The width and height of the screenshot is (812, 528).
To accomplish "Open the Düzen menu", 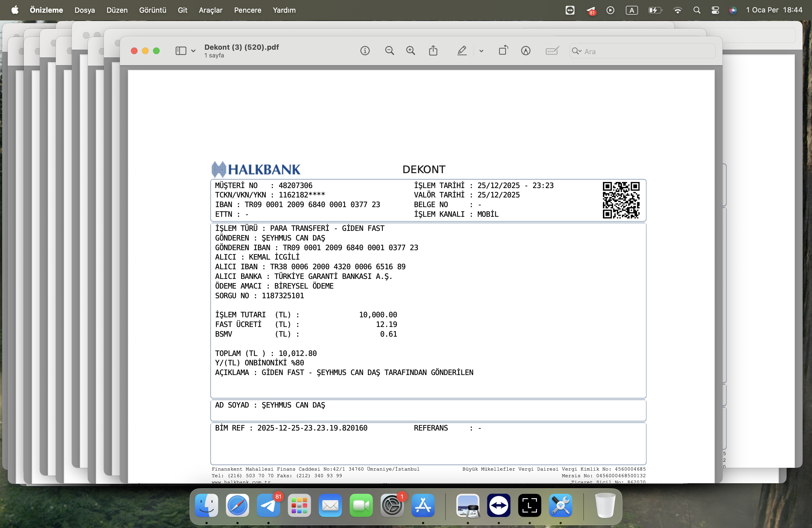I will pos(117,10).
